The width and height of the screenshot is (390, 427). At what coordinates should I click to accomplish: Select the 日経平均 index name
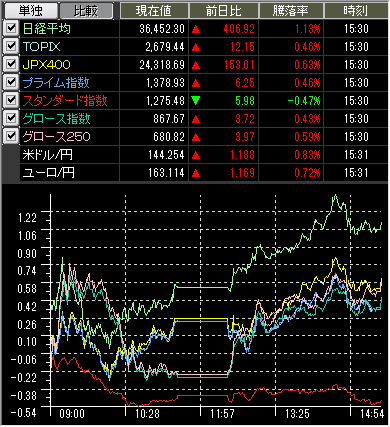pos(46,29)
